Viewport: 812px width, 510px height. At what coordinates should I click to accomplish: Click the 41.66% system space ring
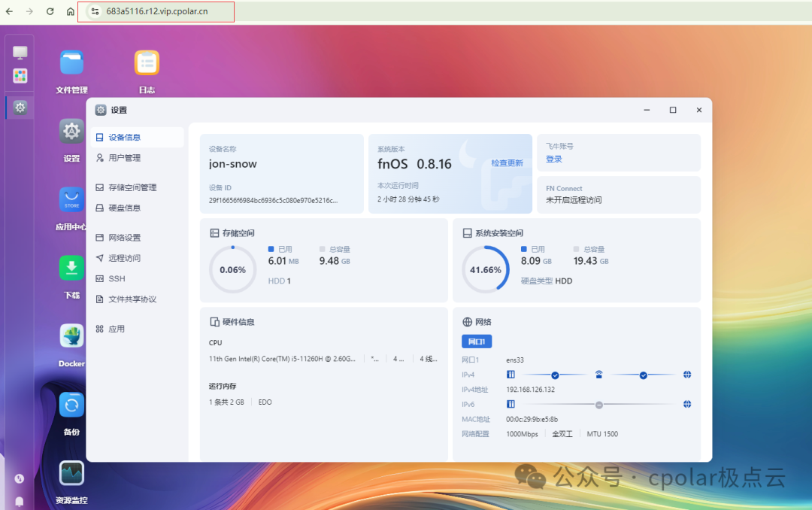coord(485,269)
